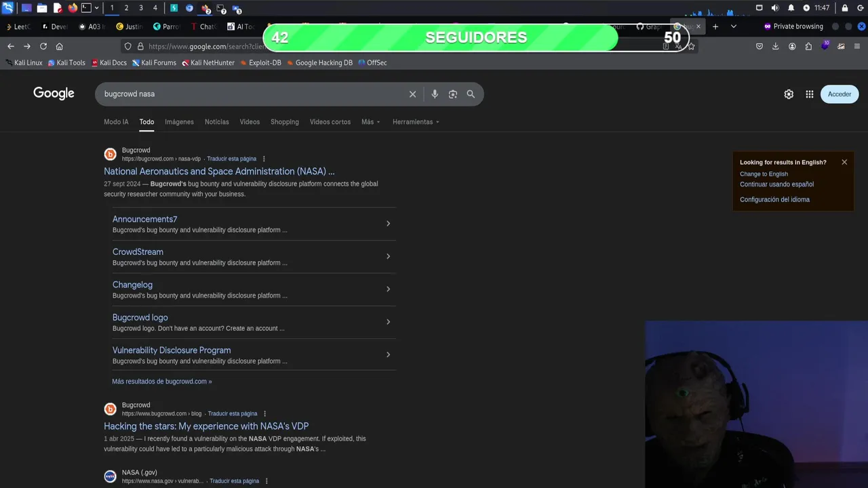Open the Exploit-DB bookmark
Viewport: 868px width, 488px height.
coord(260,62)
